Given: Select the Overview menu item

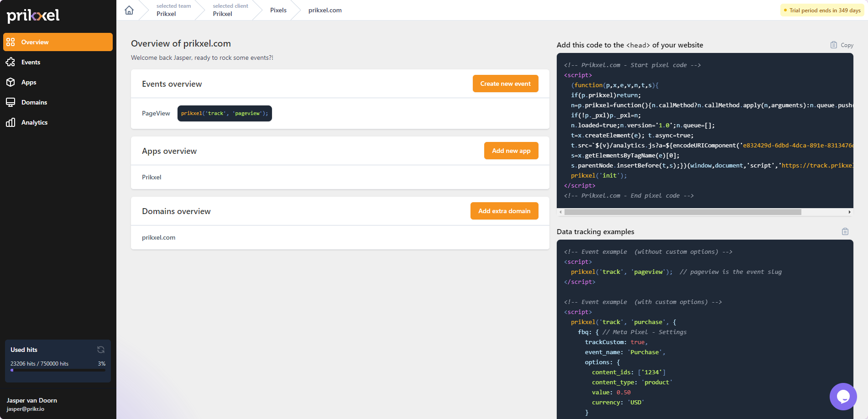Looking at the screenshot, I should click(x=58, y=42).
